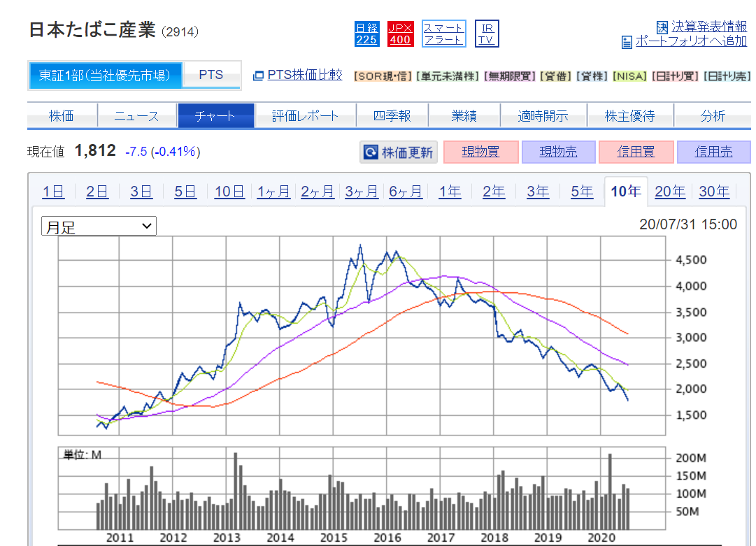Image resolution: width=756 pixels, height=546 pixels.
Task: Click the [SOR現・信] tag
Action: tap(383, 76)
